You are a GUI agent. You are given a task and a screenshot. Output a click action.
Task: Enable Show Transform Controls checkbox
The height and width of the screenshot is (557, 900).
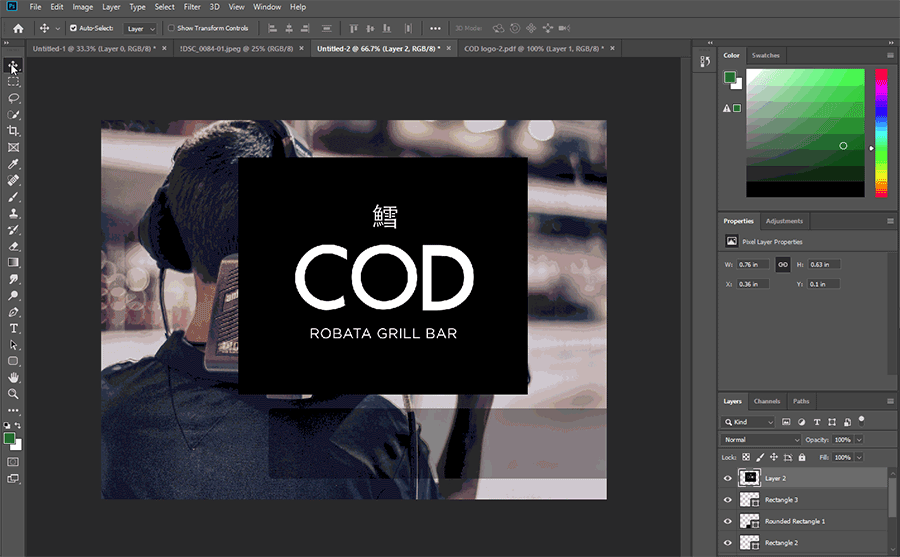click(171, 28)
